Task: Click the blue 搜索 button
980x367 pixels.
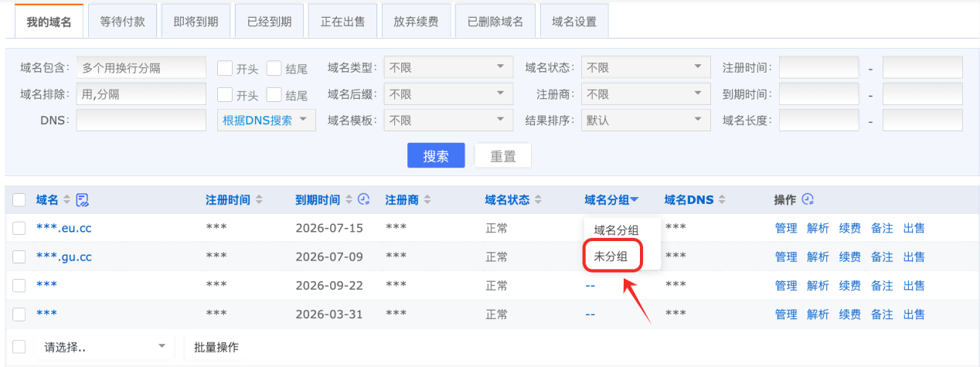Action: pos(436,155)
